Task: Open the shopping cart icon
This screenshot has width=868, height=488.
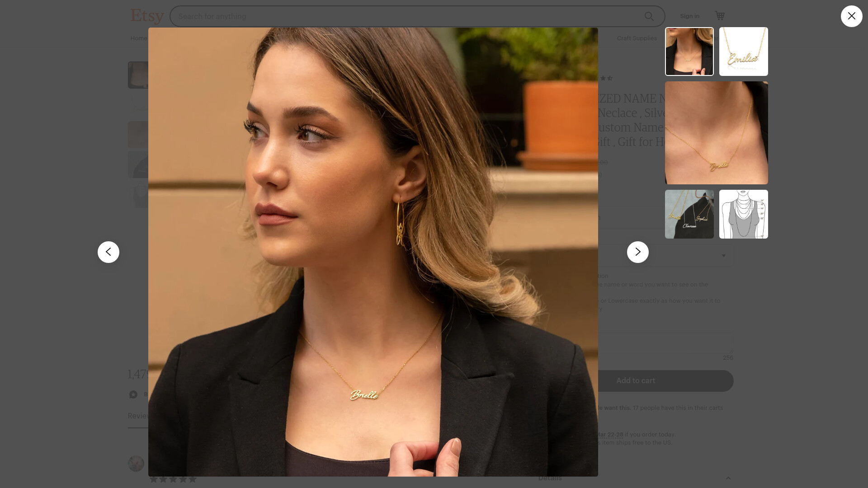Action: [x=720, y=16]
